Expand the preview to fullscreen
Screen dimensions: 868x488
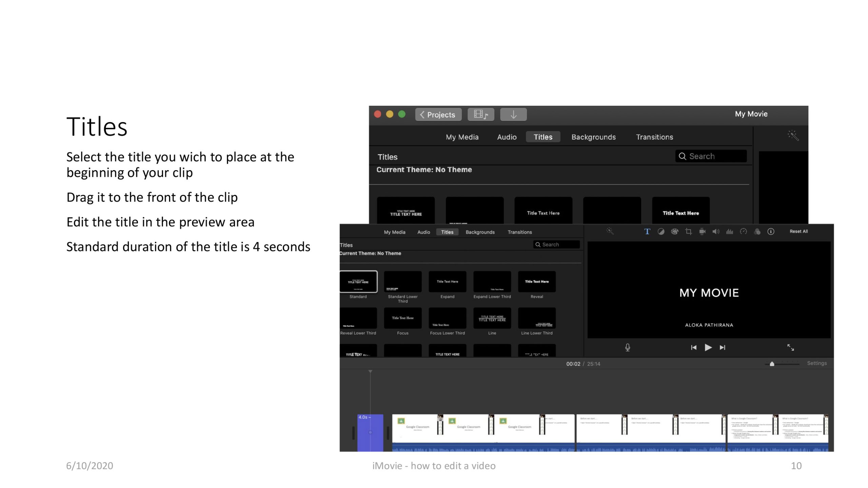tap(790, 347)
